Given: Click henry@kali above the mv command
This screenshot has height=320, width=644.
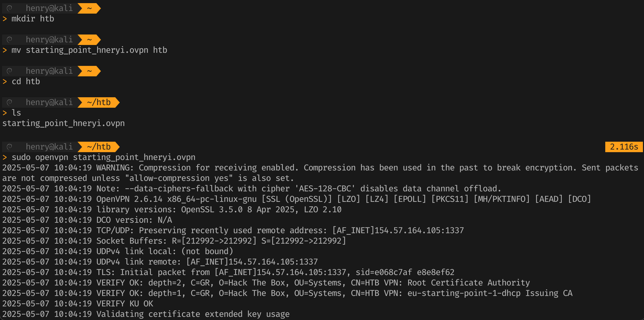Looking at the screenshot, I should pyautogui.click(x=49, y=40).
